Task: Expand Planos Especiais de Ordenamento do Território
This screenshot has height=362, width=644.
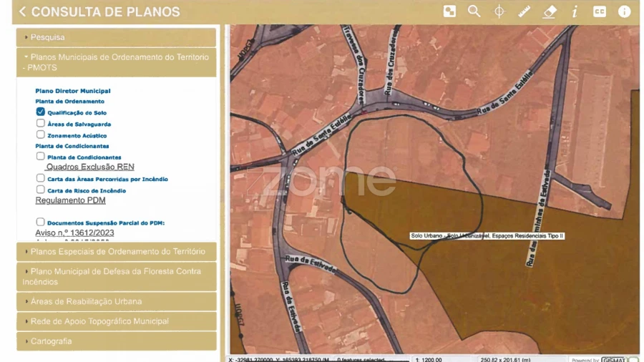Action: click(116, 251)
